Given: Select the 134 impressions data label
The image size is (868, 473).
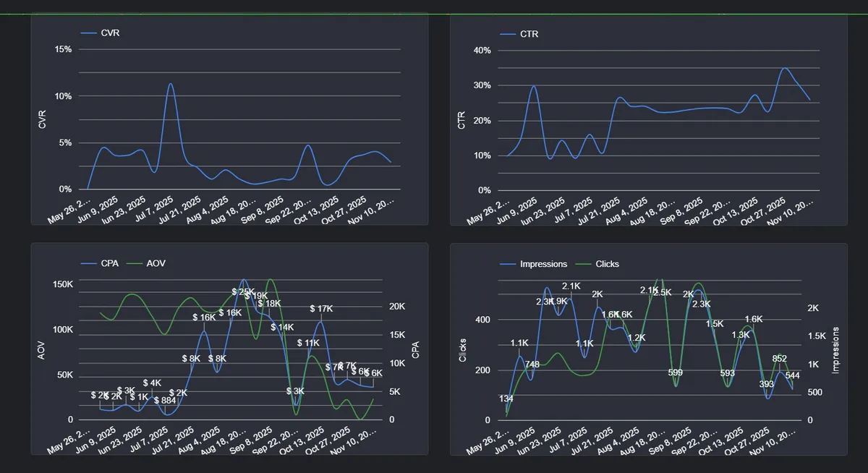Looking at the screenshot, I should [x=506, y=399].
